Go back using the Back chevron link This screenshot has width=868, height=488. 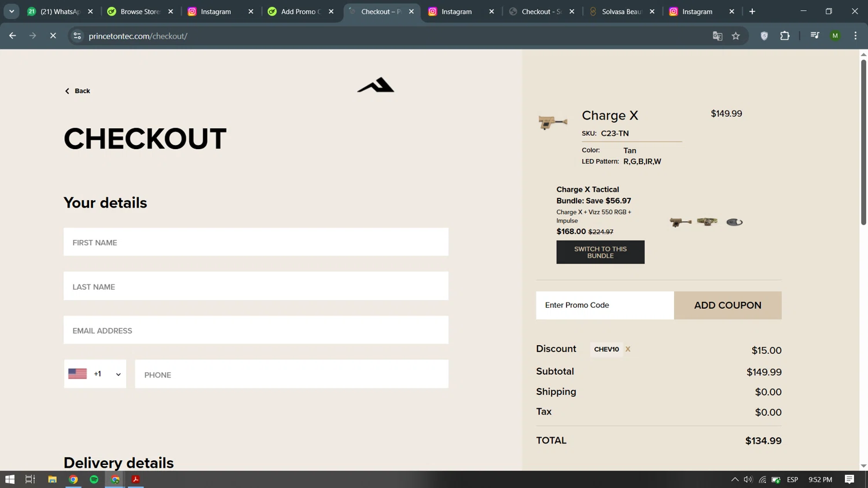(x=77, y=91)
